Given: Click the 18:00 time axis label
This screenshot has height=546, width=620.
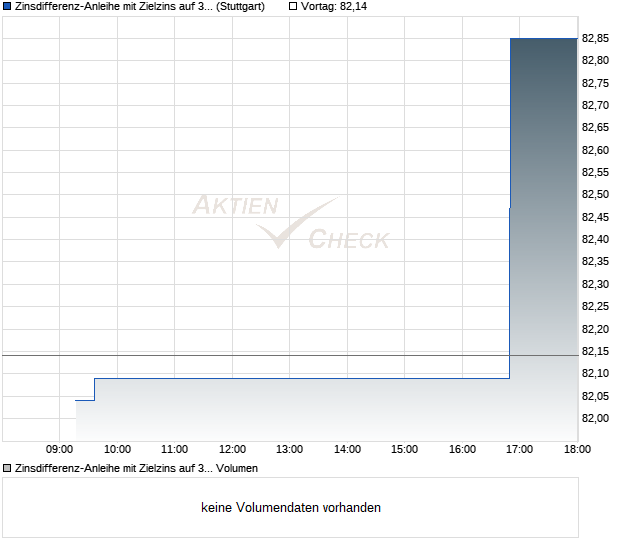Looking at the screenshot, I should [577, 450].
